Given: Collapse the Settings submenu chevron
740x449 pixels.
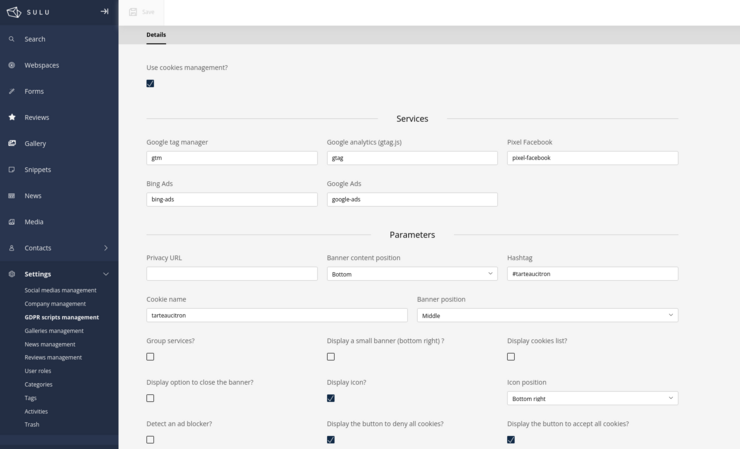Looking at the screenshot, I should click(106, 274).
